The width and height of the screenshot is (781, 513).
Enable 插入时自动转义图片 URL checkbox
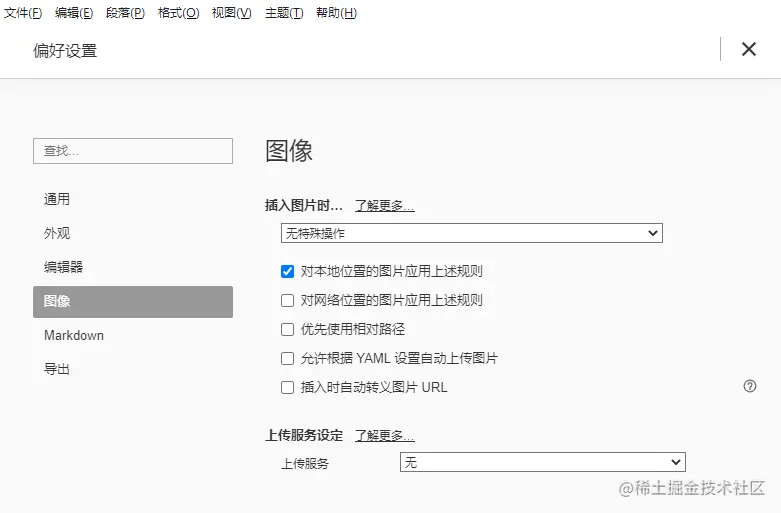coord(287,387)
